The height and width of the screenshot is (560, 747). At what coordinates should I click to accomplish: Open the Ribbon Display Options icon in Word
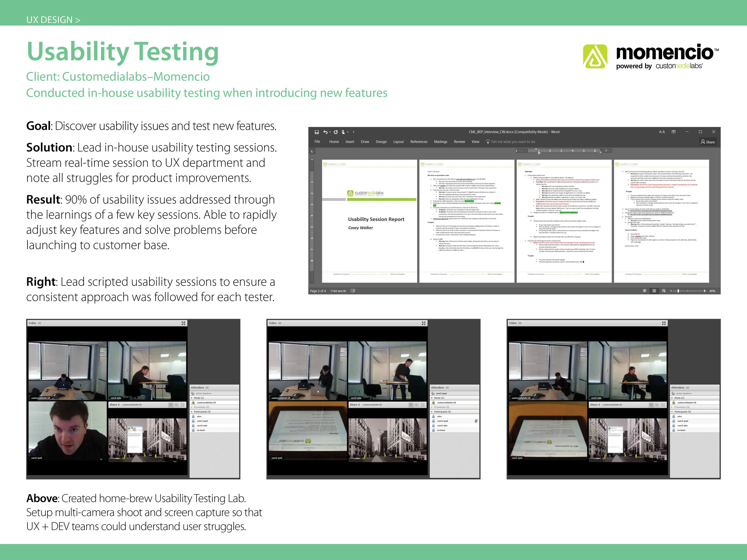pyautogui.click(x=673, y=132)
